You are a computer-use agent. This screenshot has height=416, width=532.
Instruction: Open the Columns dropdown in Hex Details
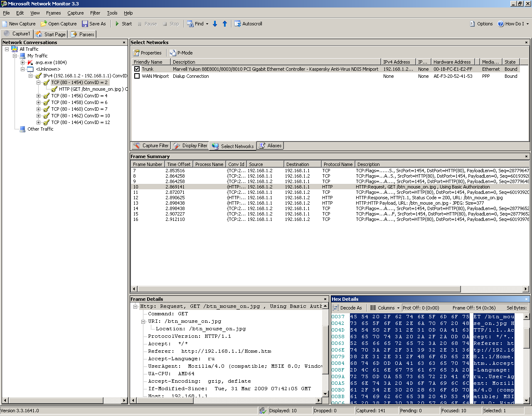(385, 308)
